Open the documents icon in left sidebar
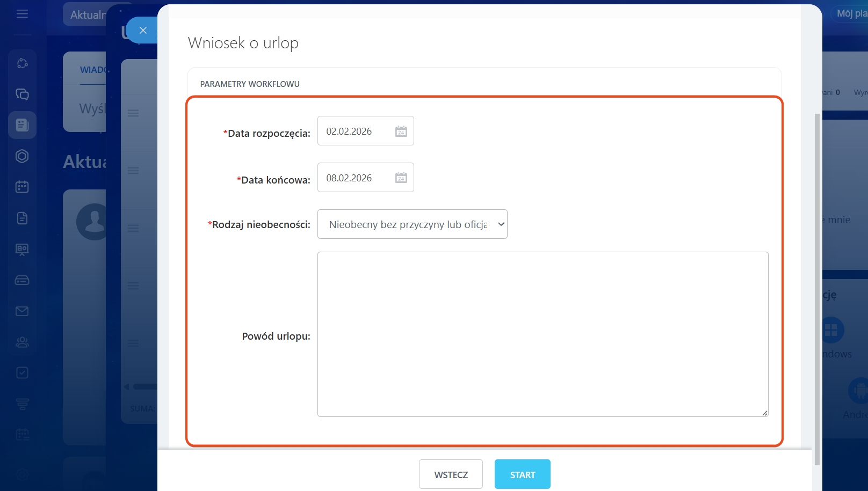 click(22, 218)
